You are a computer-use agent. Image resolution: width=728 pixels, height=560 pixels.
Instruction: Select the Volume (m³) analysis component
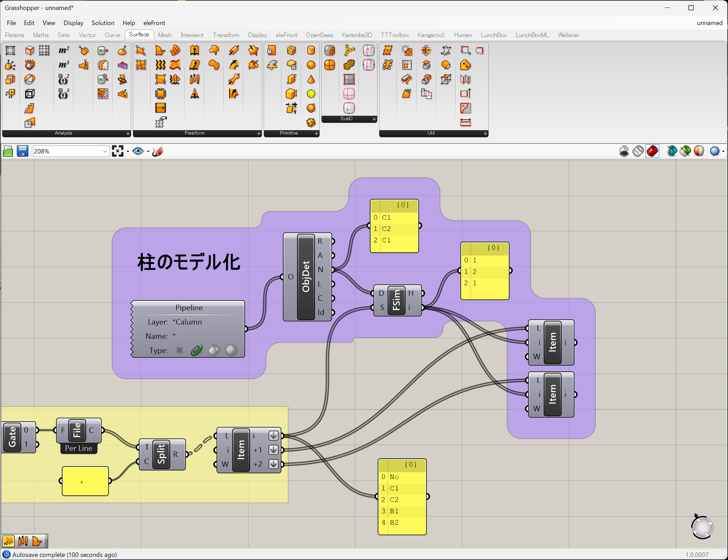pyautogui.click(x=64, y=65)
